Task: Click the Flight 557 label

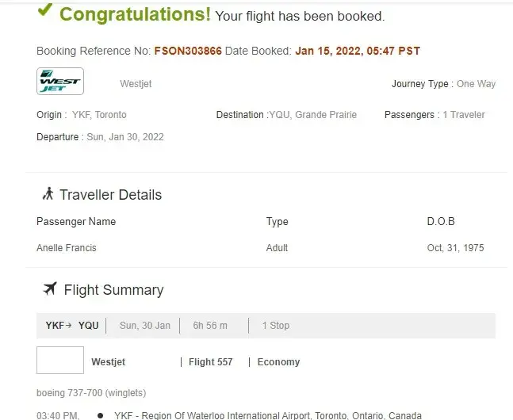Action: (x=211, y=362)
